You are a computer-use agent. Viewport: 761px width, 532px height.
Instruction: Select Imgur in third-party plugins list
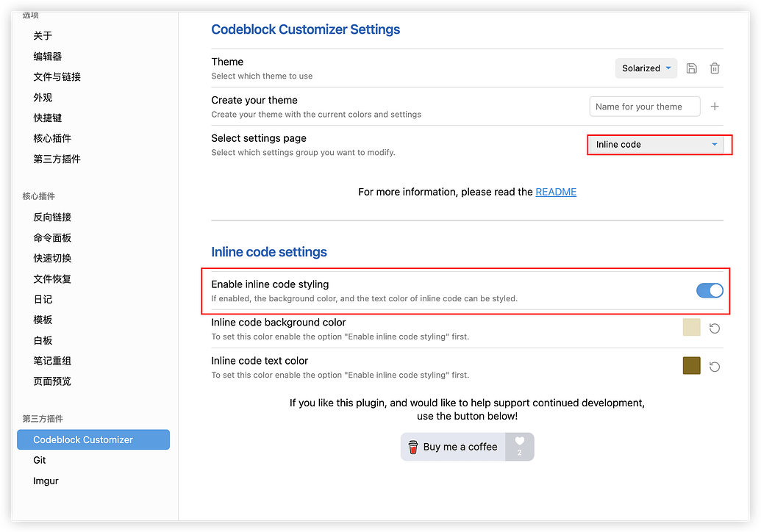pos(46,481)
